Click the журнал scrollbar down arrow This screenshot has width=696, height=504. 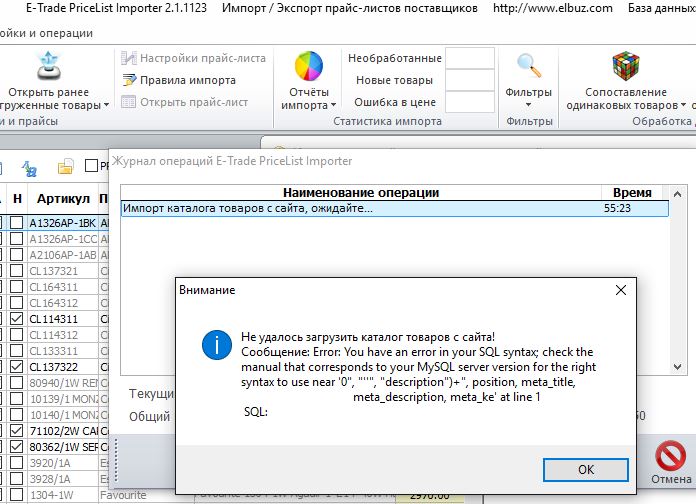(x=677, y=367)
